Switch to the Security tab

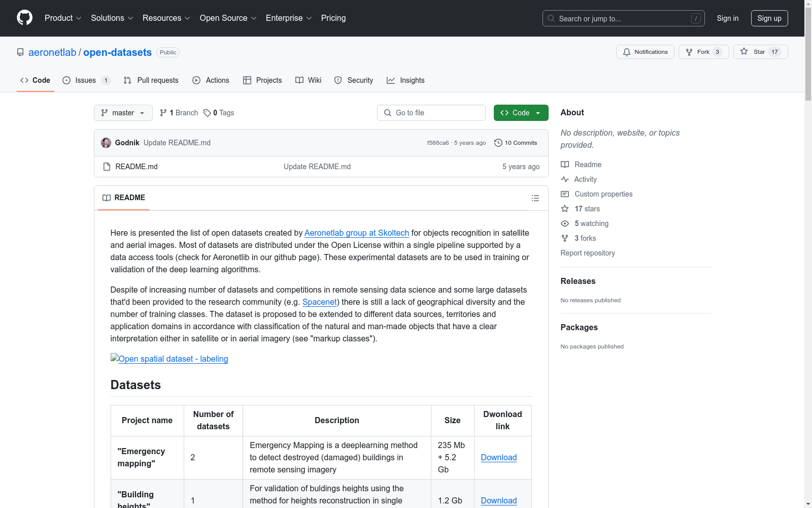point(354,80)
